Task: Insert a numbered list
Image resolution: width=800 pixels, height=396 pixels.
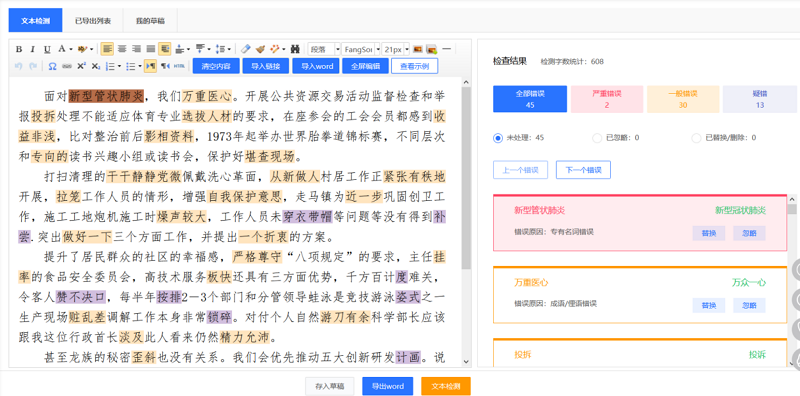Action: pos(109,66)
